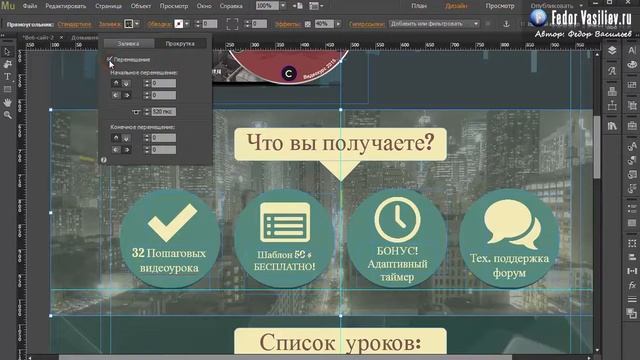Open the fx Effects panel icon
Screen dimensions: 640x360
click(x=632, y=285)
